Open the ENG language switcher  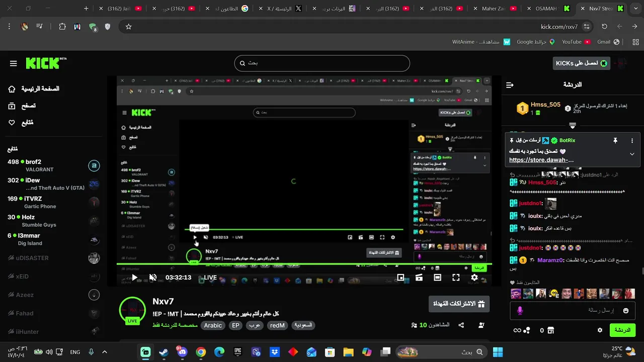click(x=75, y=352)
